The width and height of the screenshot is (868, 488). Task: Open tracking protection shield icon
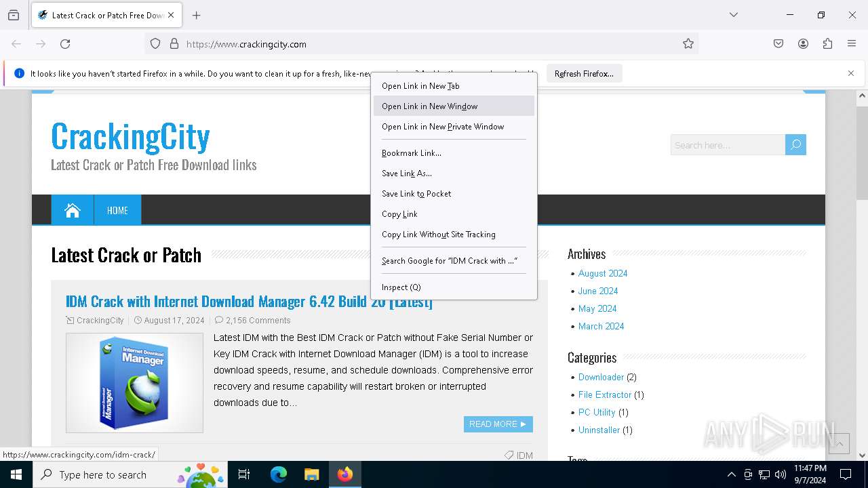(x=155, y=44)
